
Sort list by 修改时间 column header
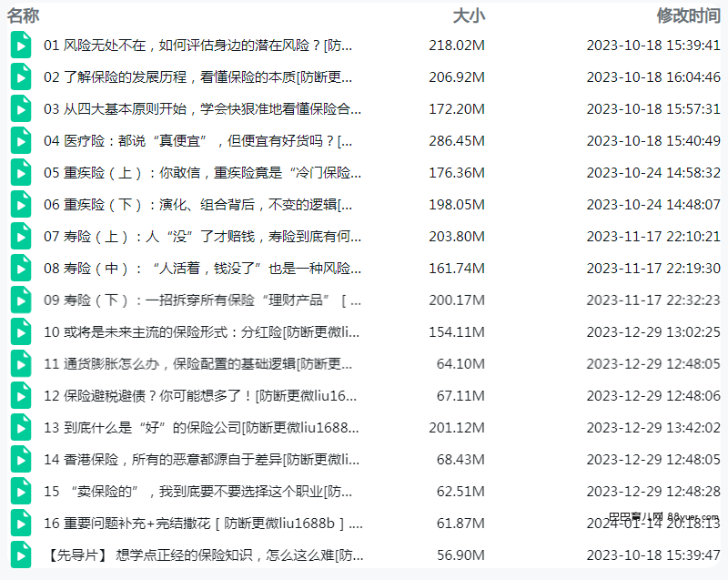688,15
